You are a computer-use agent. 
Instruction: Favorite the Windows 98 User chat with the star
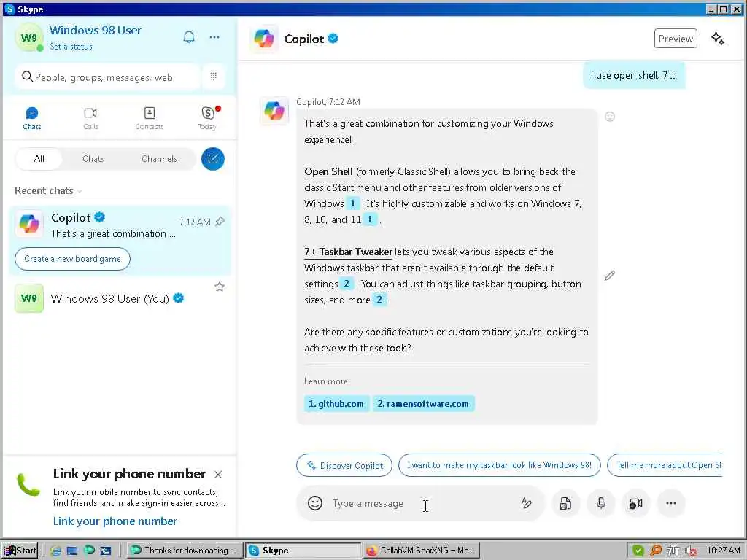click(219, 287)
